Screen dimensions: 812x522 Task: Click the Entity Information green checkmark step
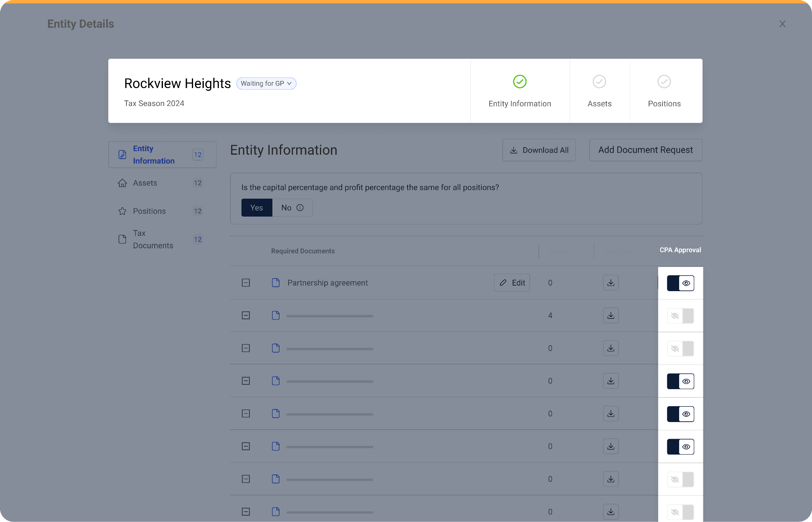[519, 82]
